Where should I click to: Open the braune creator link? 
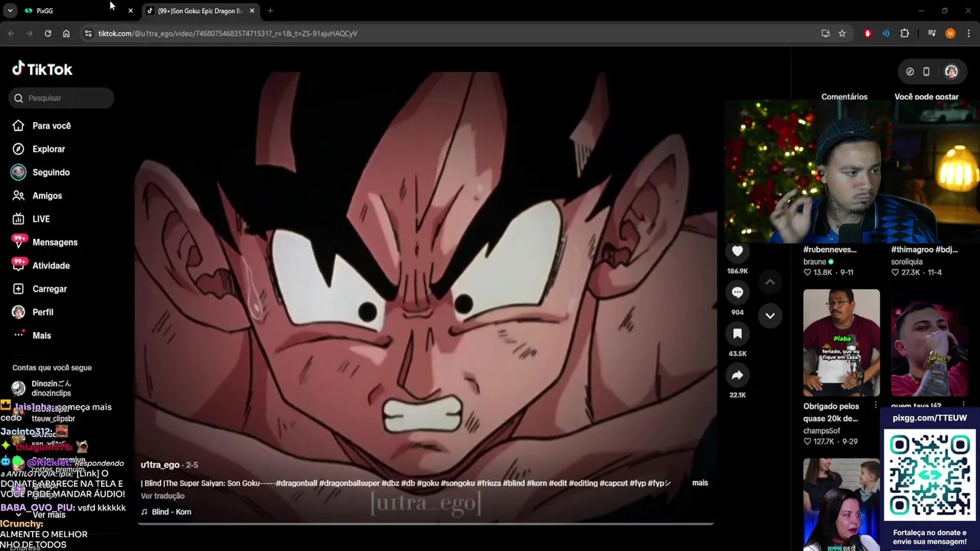pos(818,262)
